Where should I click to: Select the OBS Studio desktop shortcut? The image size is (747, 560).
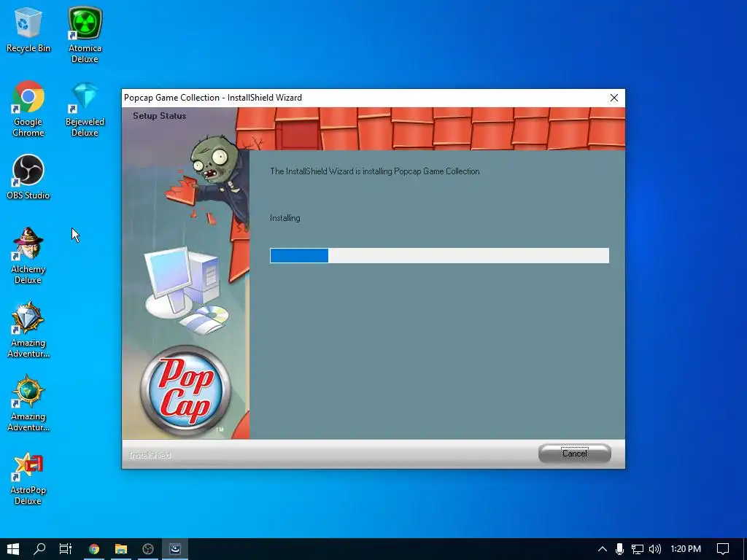(28, 176)
